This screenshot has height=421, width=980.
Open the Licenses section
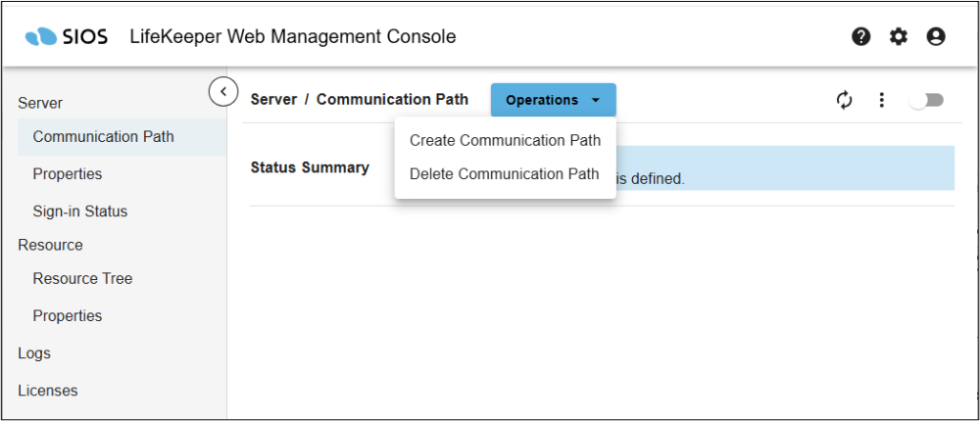(x=48, y=391)
